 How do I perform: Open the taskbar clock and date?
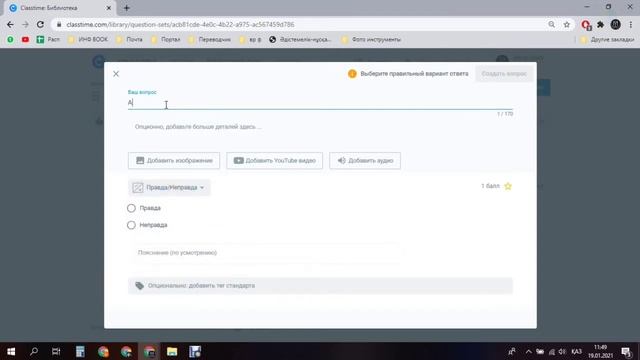600,351
